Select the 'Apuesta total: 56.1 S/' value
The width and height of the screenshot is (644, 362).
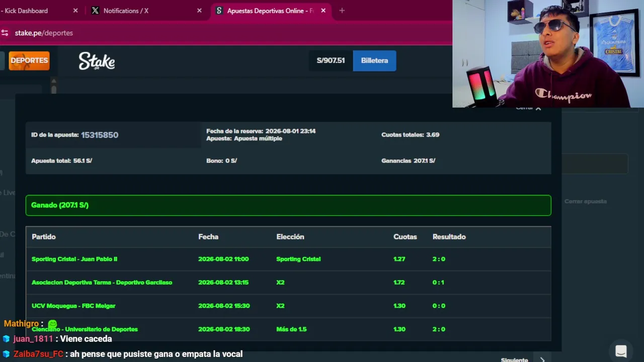61,161
